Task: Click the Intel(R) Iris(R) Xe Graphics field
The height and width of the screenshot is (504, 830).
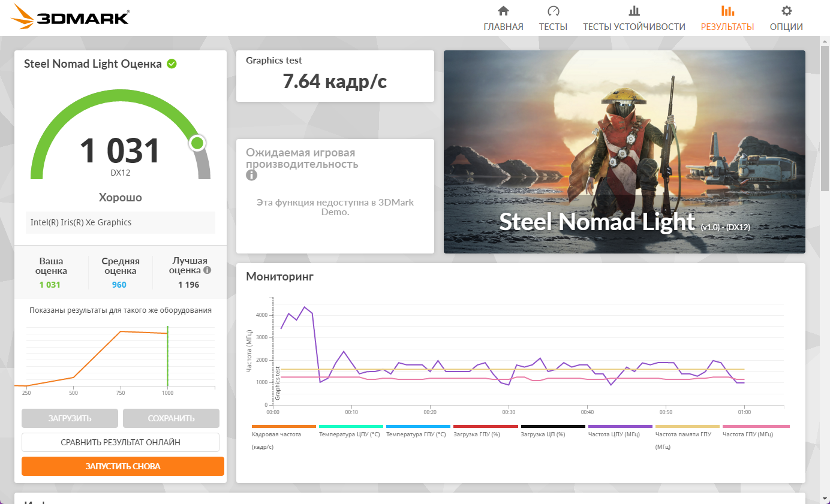Action: 121,222
